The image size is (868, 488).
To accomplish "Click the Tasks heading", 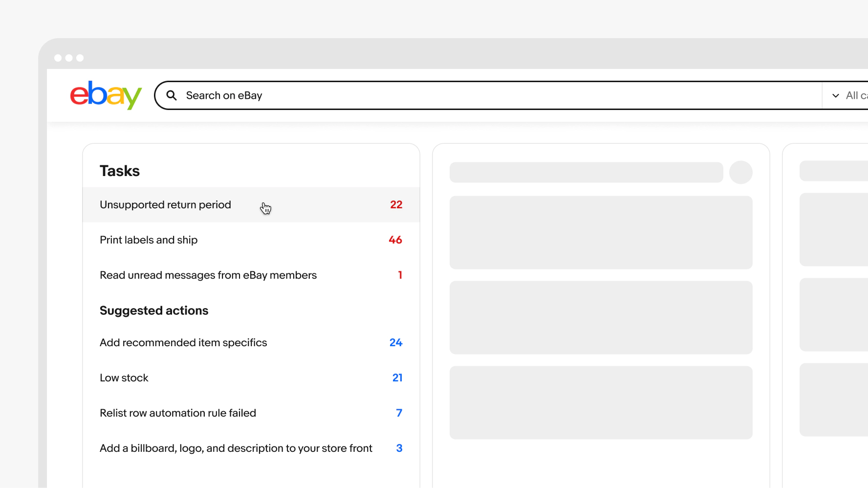I will point(120,171).
